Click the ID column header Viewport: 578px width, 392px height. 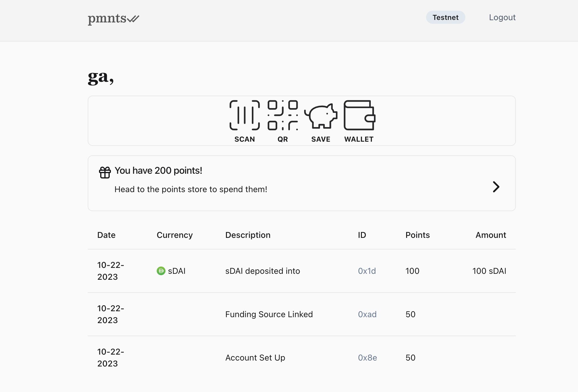(x=362, y=235)
